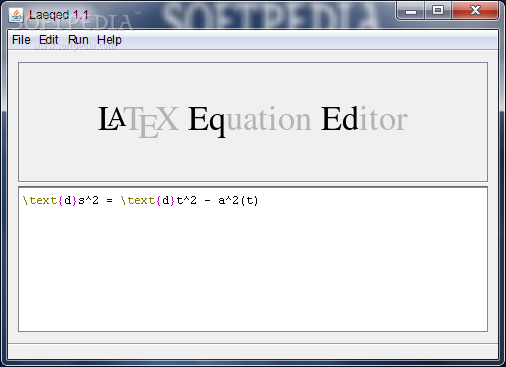
Task: Open the Help menu
Action: [x=109, y=40]
